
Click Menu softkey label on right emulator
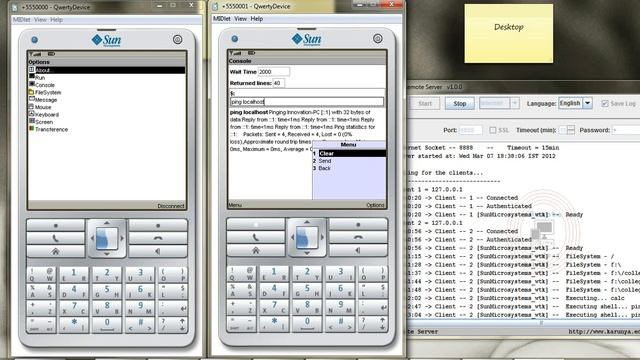click(235, 205)
